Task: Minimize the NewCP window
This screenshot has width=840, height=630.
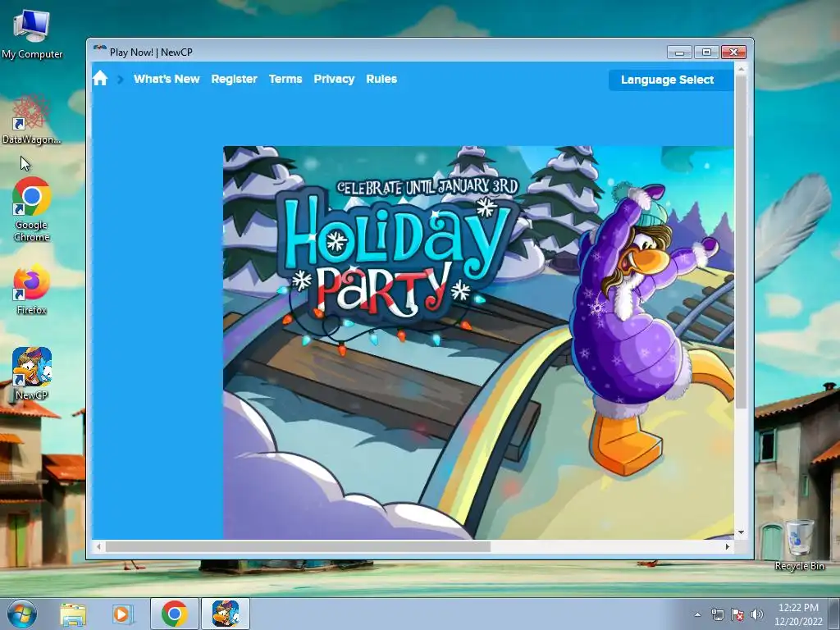Action: 679,52
